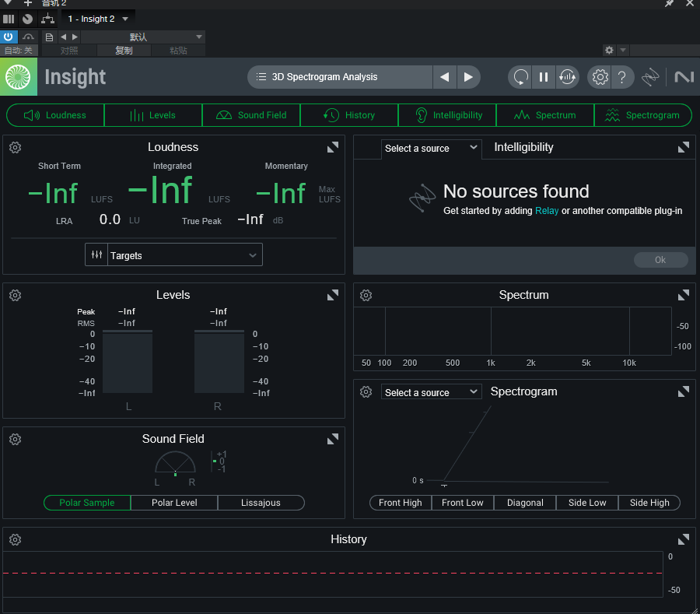The image size is (700, 614).
Task: Click the Native Instruments logo
Action: [684, 77]
